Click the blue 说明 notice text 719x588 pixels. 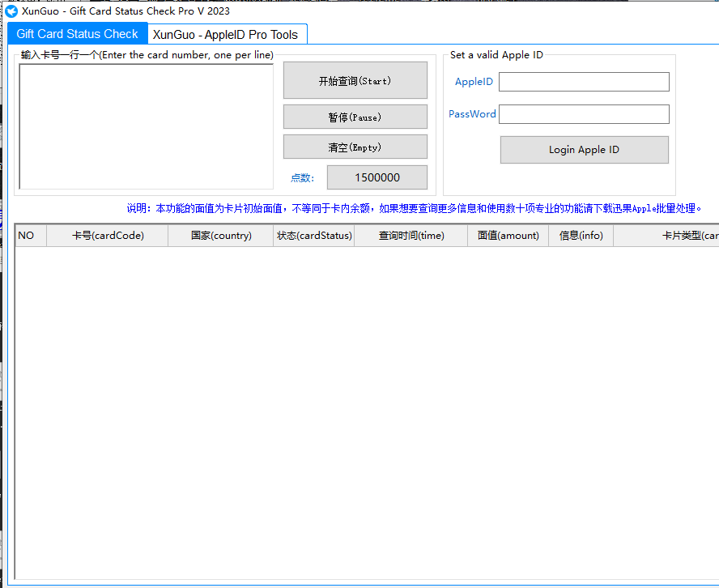tap(414, 209)
